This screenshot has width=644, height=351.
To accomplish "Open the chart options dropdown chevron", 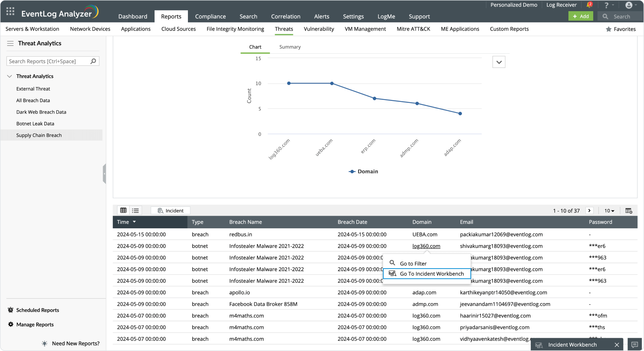I will pyautogui.click(x=499, y=62).
